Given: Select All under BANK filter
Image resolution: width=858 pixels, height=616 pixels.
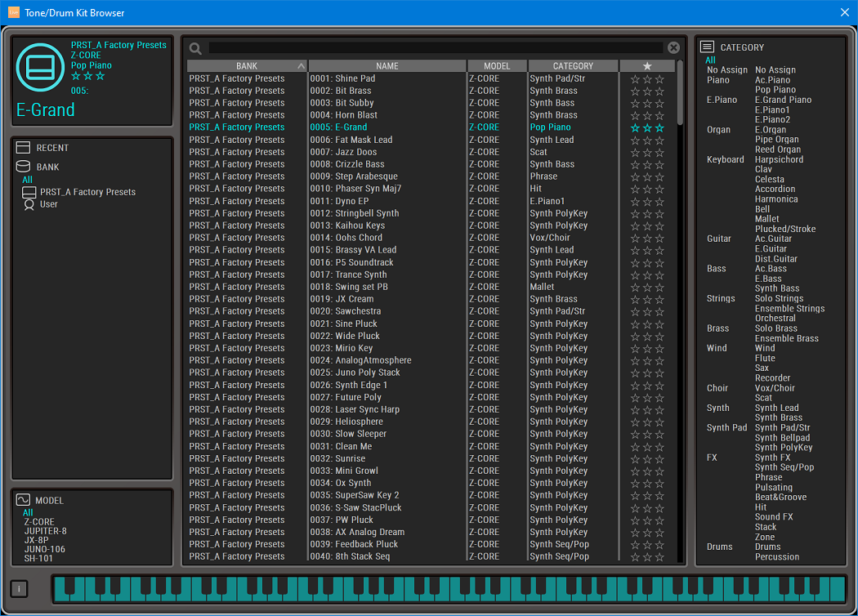Looking at the screenshot, I should 27,180.
